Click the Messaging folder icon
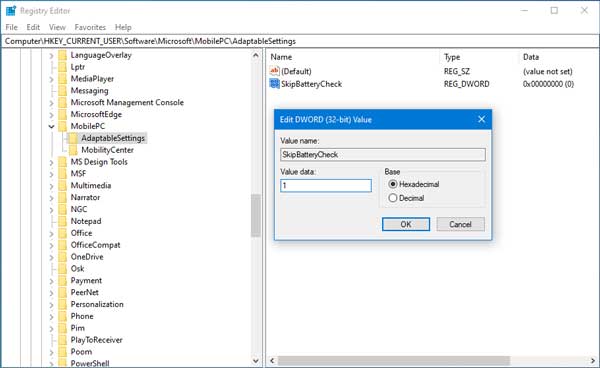The image size is (600, 368). [62, 91]
